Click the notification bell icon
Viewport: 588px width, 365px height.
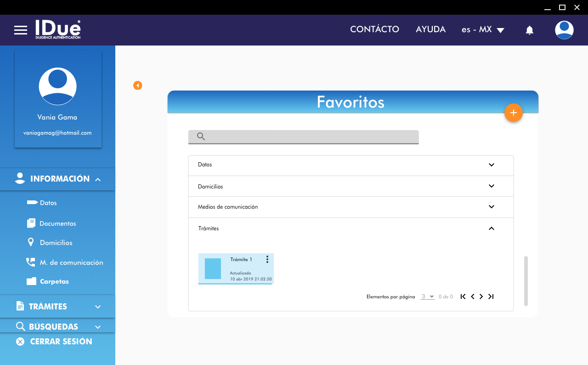[529, 30]
